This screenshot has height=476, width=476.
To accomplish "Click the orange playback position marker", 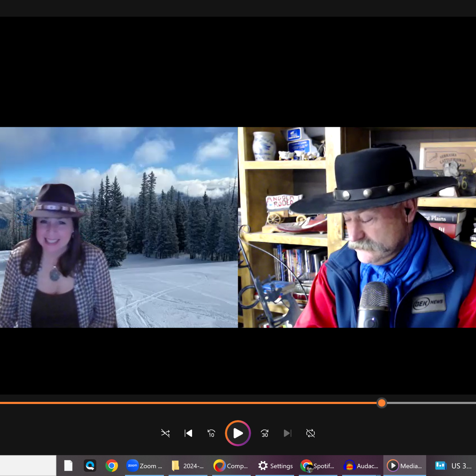I will [382, 403].
